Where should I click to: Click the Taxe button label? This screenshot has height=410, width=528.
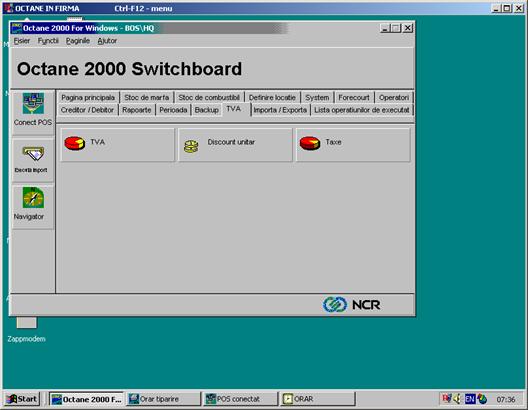point(333,142)
